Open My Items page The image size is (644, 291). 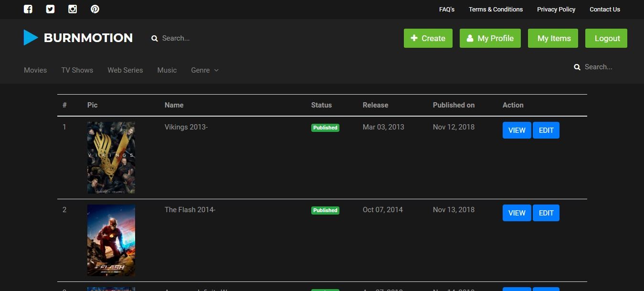[x=554, y=38]
